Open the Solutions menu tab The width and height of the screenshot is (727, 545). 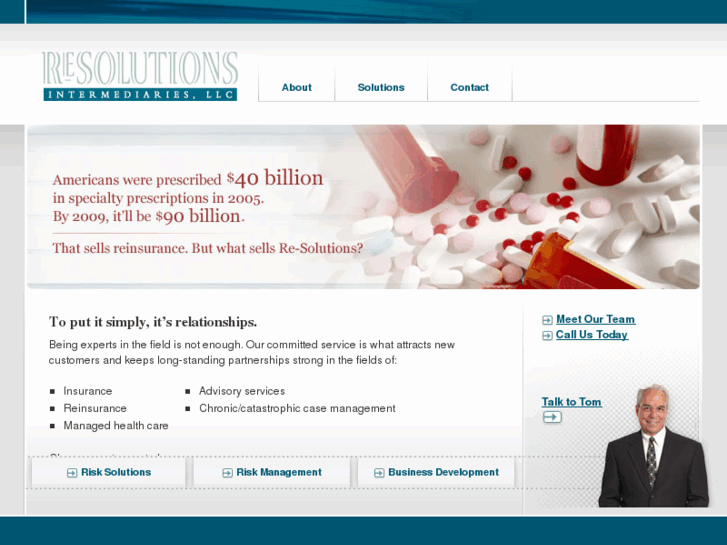tap(381, 87)
